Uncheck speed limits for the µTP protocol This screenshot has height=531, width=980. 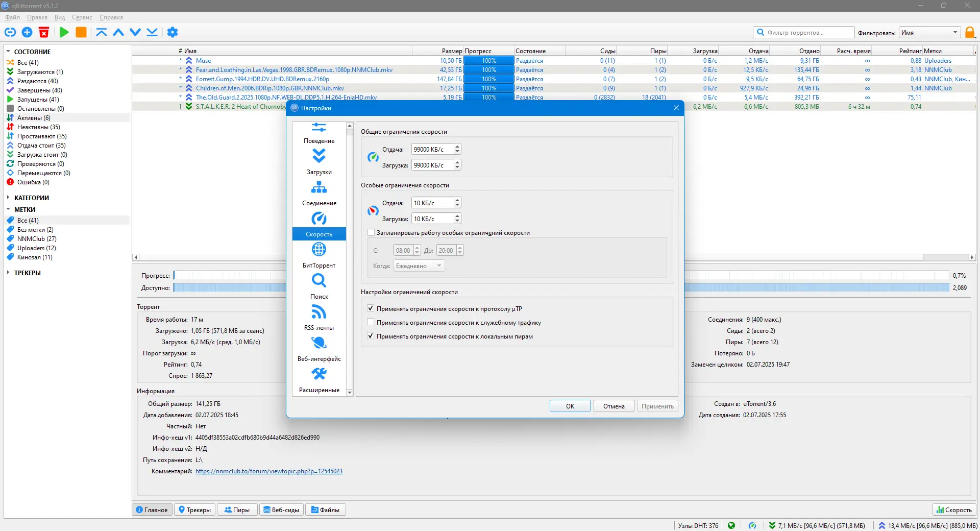tap(371, 309)
